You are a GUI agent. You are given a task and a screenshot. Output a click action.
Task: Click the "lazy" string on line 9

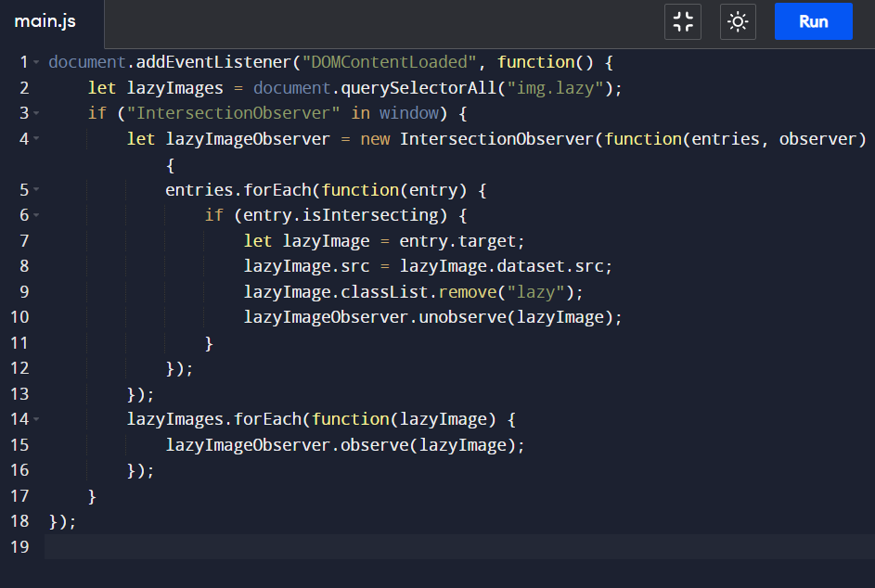click(535, 292)
